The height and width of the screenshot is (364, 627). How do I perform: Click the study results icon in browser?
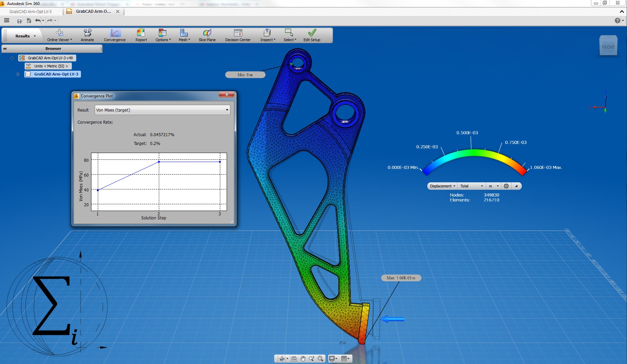[x=22, y=58]
